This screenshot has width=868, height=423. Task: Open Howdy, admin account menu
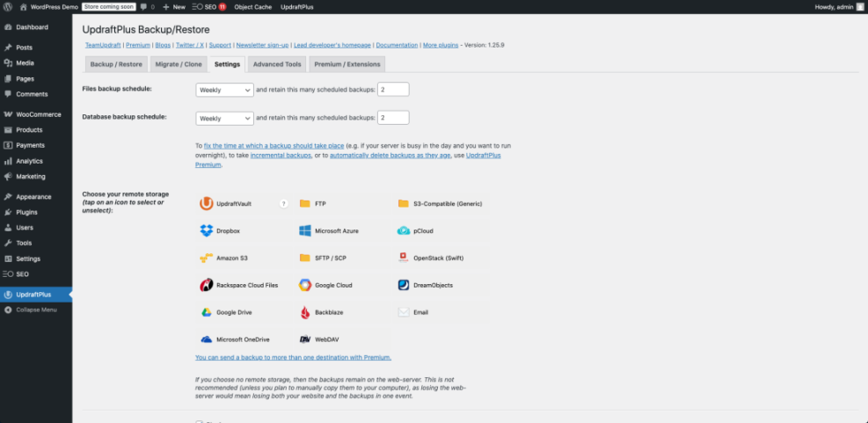(838, 7)
